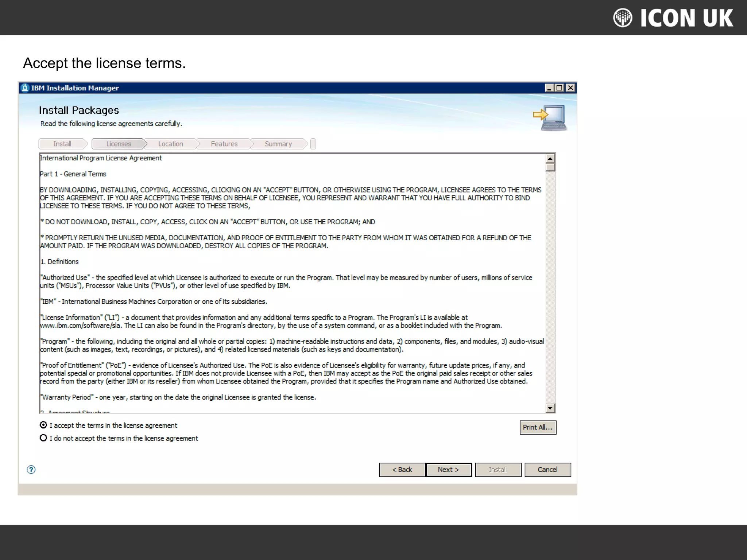The image size is (747, 560).
Task: Click the Back button
Action: [x=402, y=470]
